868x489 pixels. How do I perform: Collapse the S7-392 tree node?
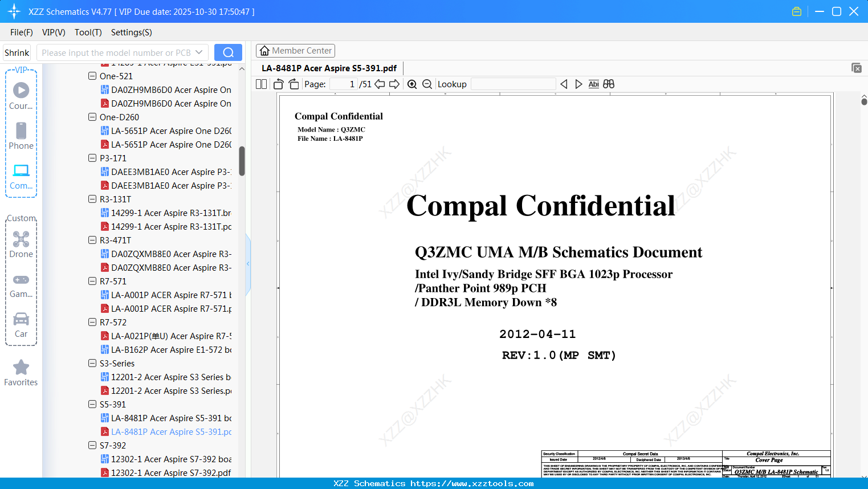[x=92, y=445]
